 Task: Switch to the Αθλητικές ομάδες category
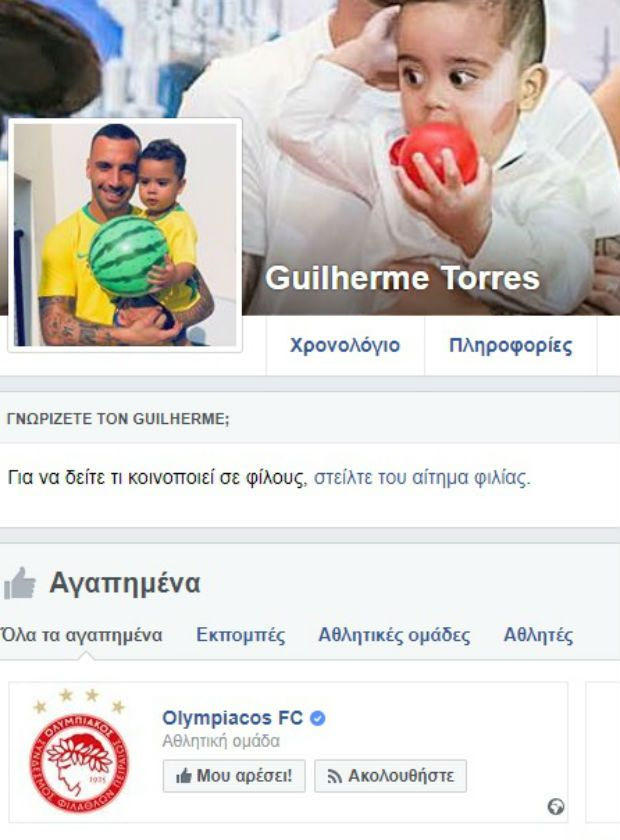pyautogui.click(x=394, y=635)
